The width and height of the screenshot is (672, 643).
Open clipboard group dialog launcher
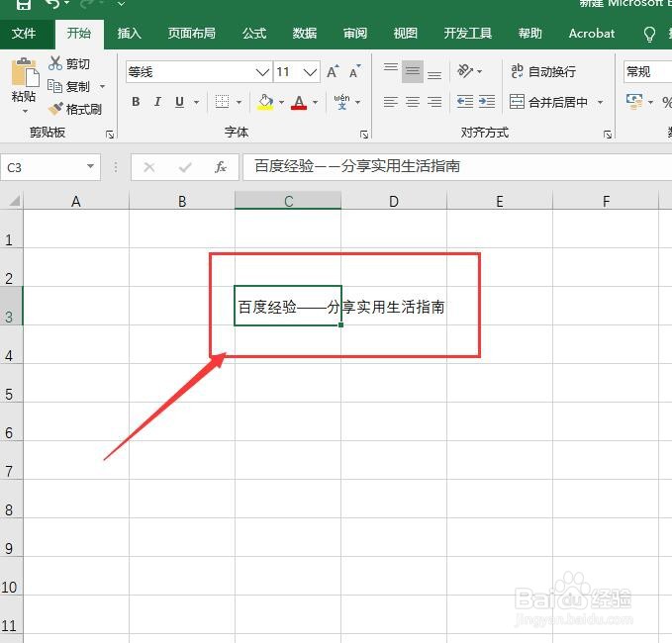[x=110, y=135]
